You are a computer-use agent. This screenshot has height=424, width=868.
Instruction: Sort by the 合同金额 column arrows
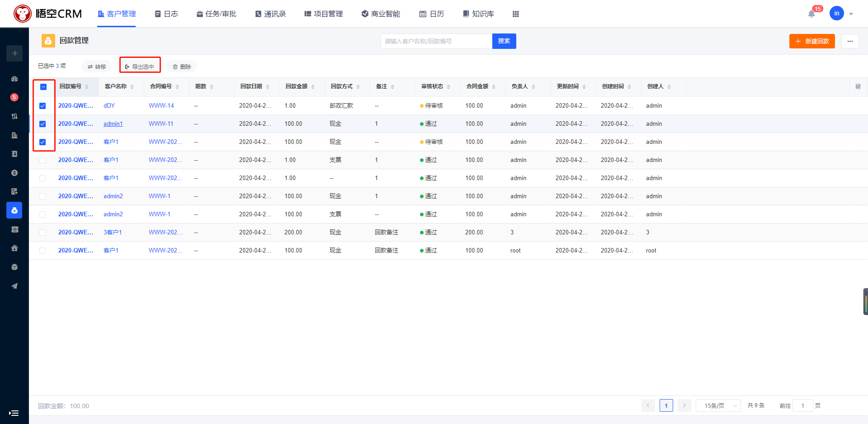494,87
